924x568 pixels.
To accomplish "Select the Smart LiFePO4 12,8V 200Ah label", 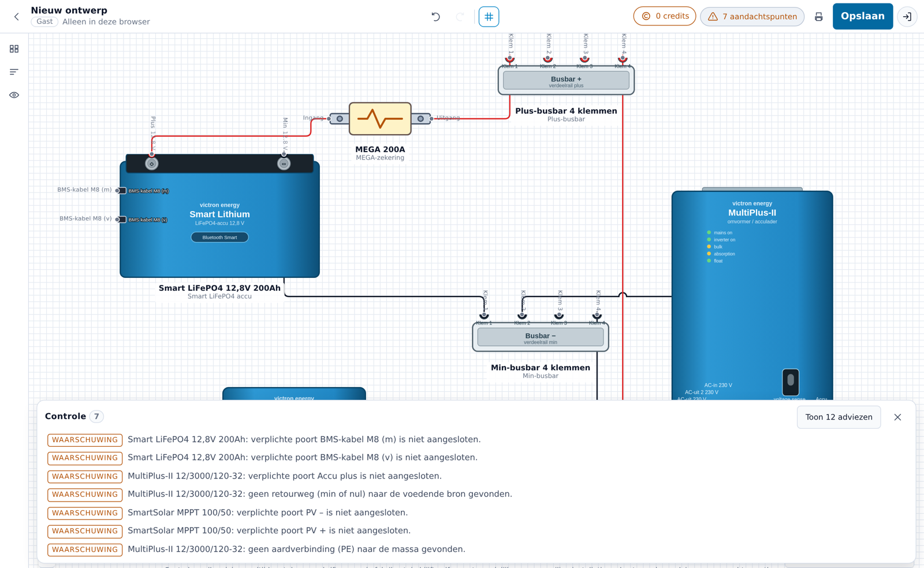I will coord(219,288).
